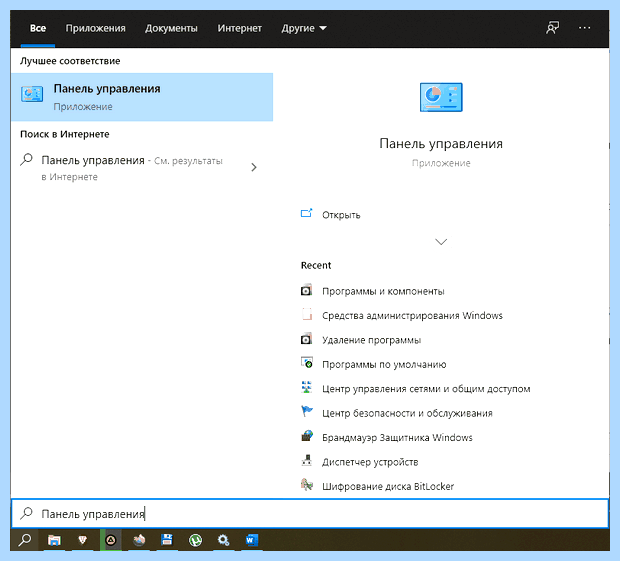Click the large Control Panel icon in details pane
The image size is (620, 561).
[441, 97]
